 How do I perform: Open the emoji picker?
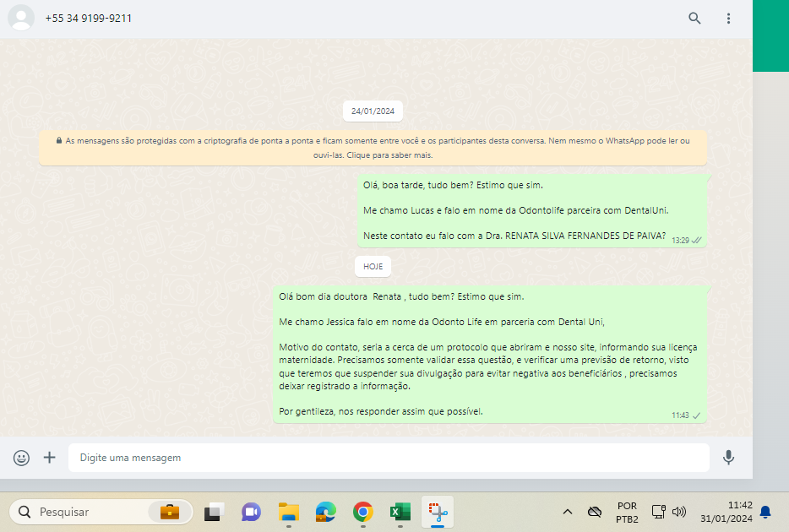(22, 458)
